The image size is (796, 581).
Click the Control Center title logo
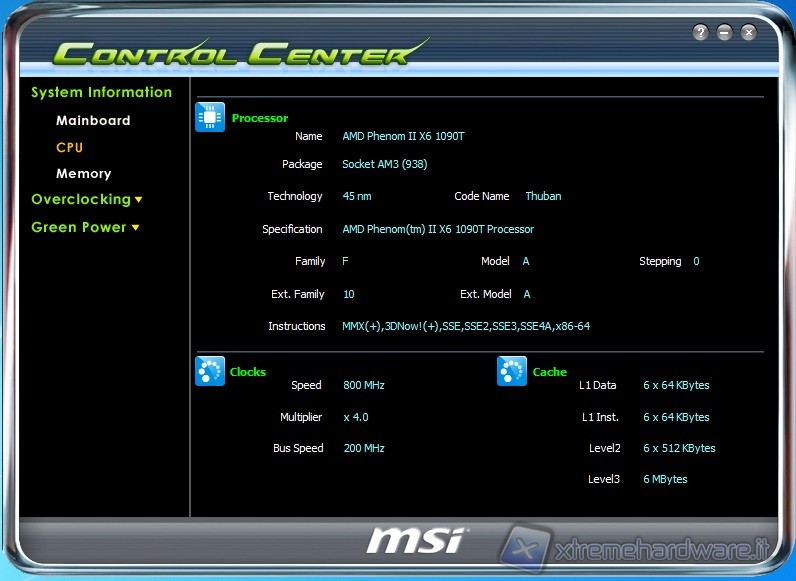tap(240, 53)
